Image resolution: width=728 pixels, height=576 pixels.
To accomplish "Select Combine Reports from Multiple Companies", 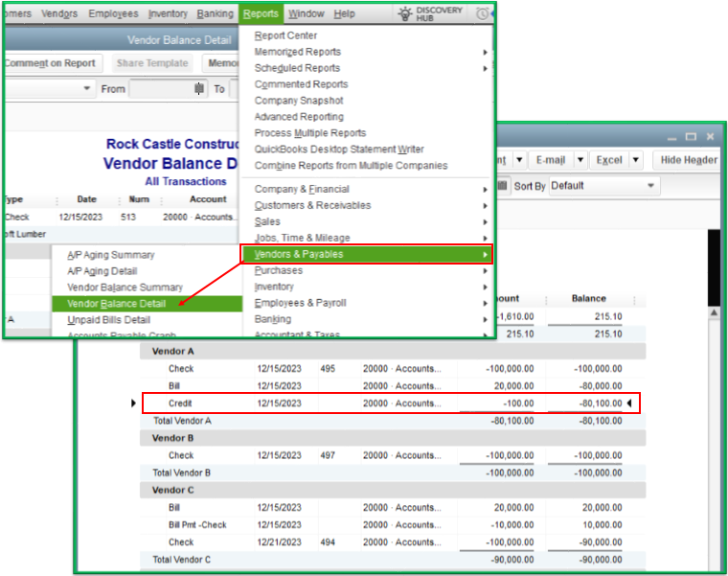I will click(x=351, y=166).
